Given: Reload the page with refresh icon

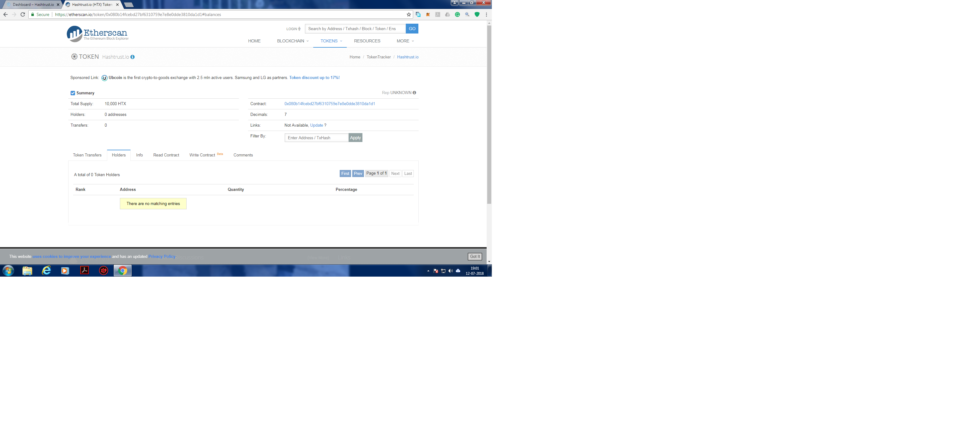Looking at the screenshot, I should click(x=22, y=14).
